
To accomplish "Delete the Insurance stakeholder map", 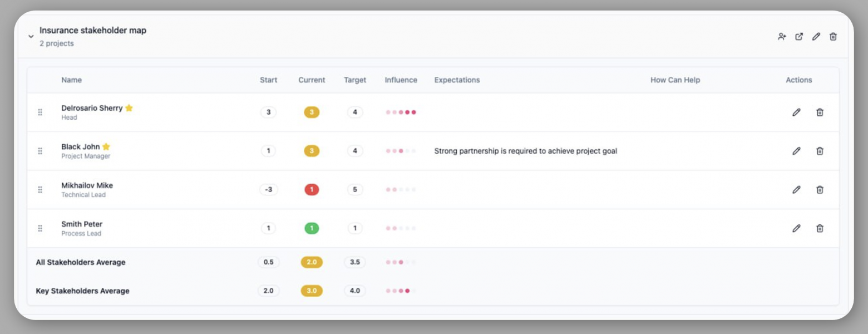I will [x=833, y=37].
